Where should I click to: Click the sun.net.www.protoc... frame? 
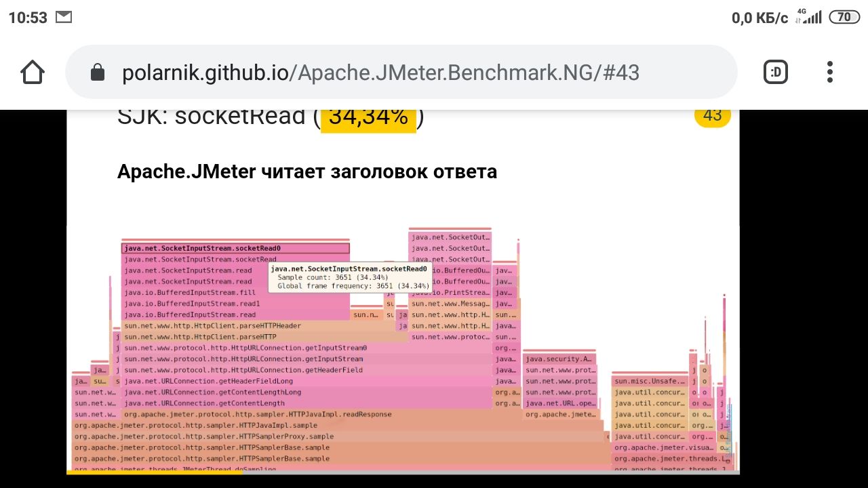click(x=450, y=337)
